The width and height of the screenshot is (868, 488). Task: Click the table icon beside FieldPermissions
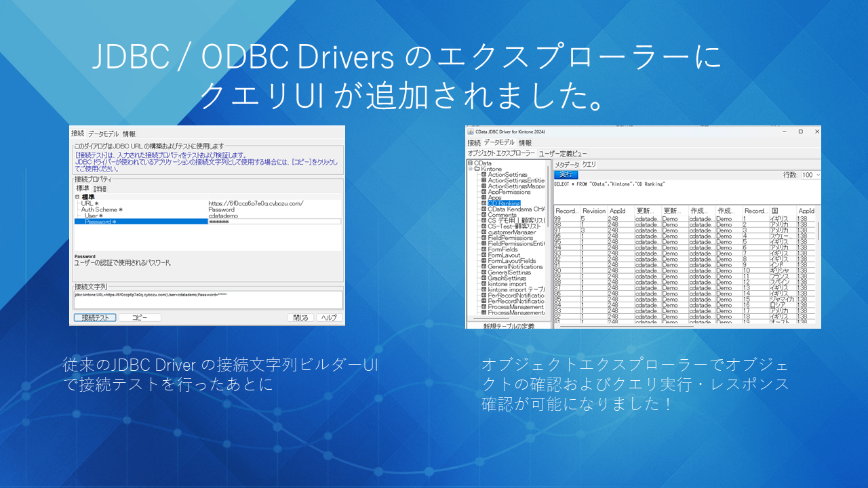click(484, 238)
